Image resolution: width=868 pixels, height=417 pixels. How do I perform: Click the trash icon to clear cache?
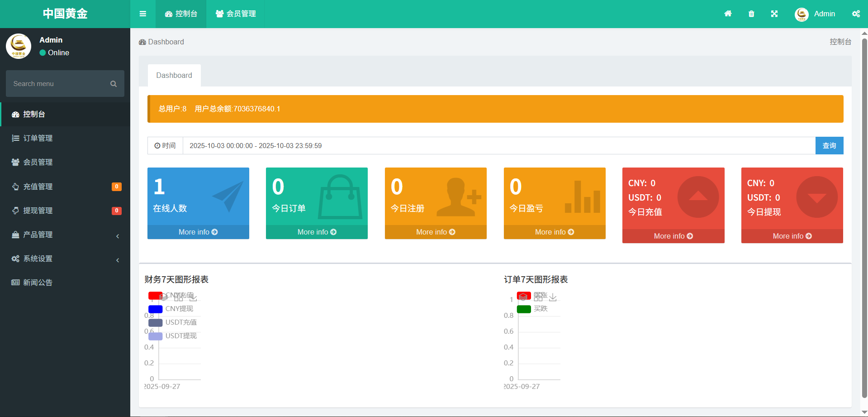tap(751, 14)
